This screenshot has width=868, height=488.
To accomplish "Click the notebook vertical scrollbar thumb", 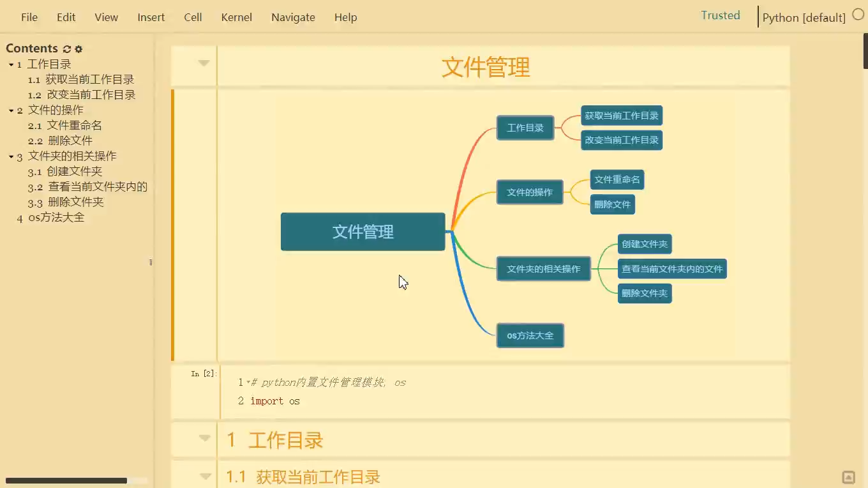I will (865, 52).
